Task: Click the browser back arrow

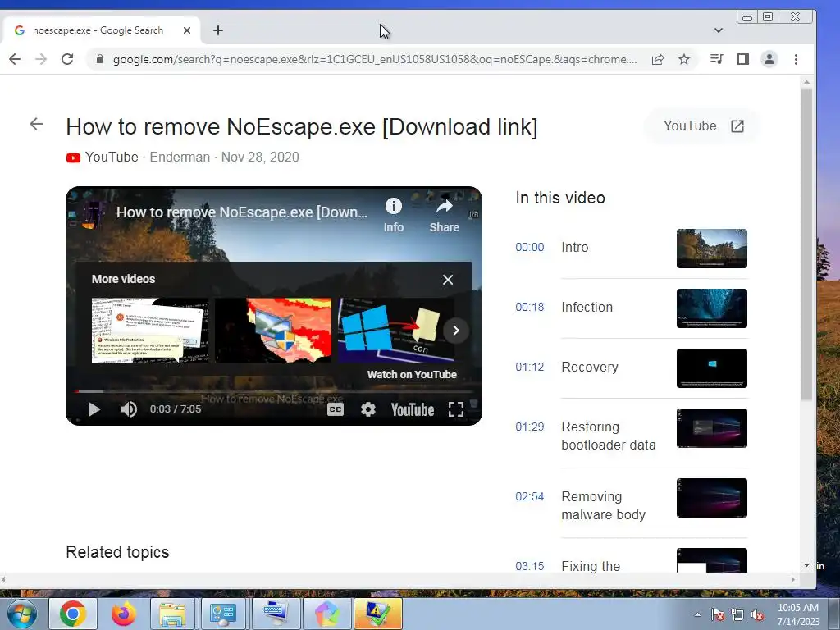Action: (x=15, y=59)
